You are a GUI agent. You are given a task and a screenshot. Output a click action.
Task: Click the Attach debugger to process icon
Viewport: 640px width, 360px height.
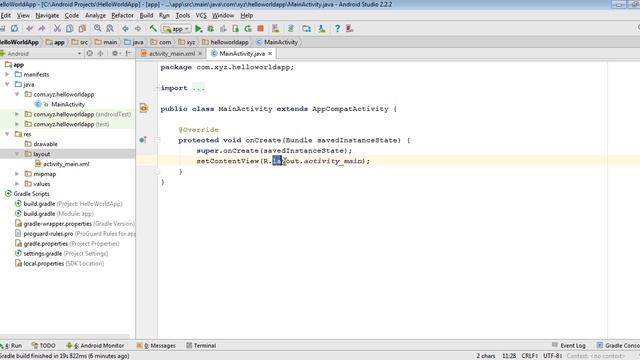pos(236,29)
